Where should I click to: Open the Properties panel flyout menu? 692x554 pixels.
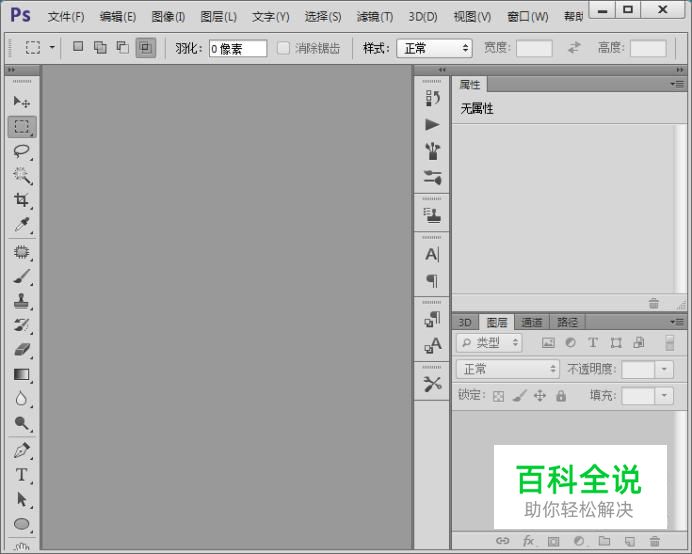[x=677, y=84]
